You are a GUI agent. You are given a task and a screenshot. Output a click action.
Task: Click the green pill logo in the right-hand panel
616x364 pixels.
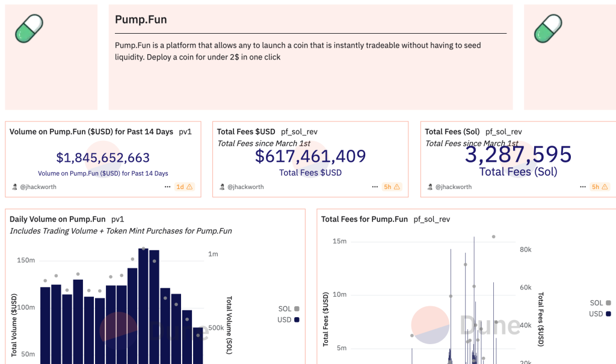click(x=548, y=28)
